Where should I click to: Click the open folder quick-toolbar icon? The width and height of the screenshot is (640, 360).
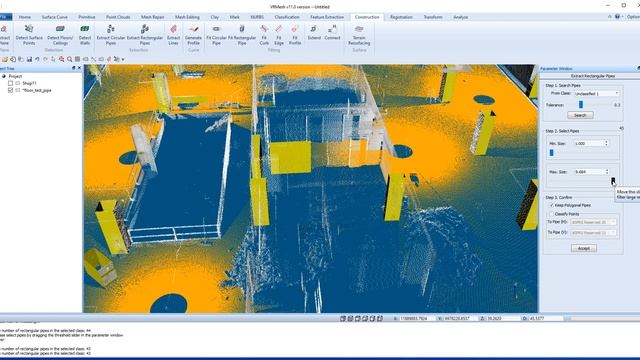pyautogui.click(x=5, y=59)
